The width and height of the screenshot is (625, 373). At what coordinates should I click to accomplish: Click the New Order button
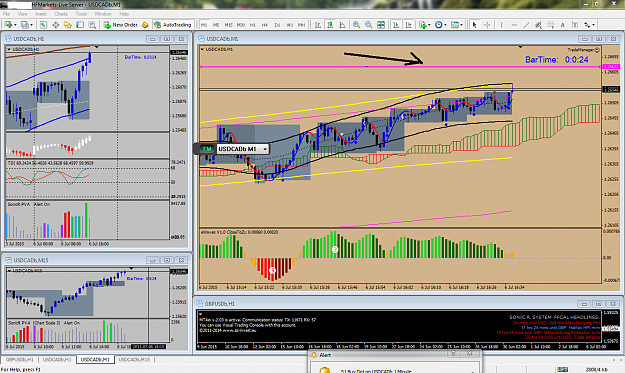coord(120,25)
